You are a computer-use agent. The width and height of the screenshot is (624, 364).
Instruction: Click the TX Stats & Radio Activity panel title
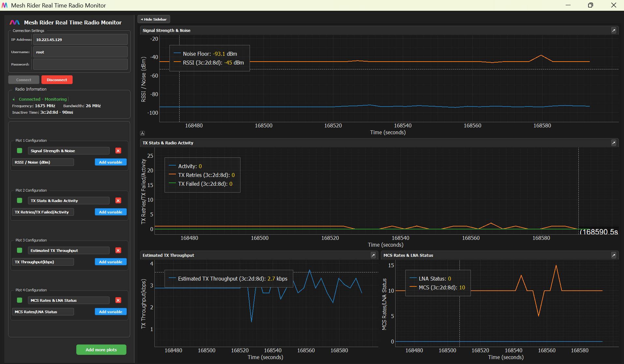(168, 143)
